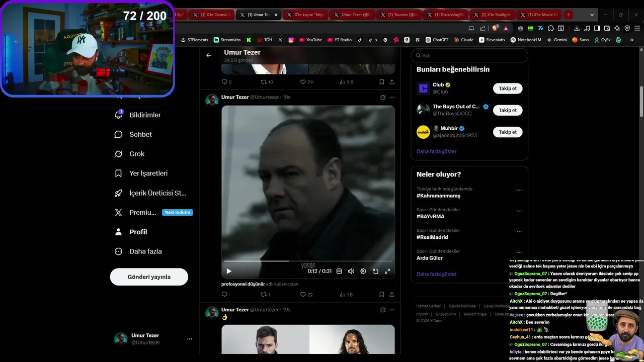Viewport: 644px width, 362px height.
Task: Open Sohbet chat section
Action: (x=133, y=135)
